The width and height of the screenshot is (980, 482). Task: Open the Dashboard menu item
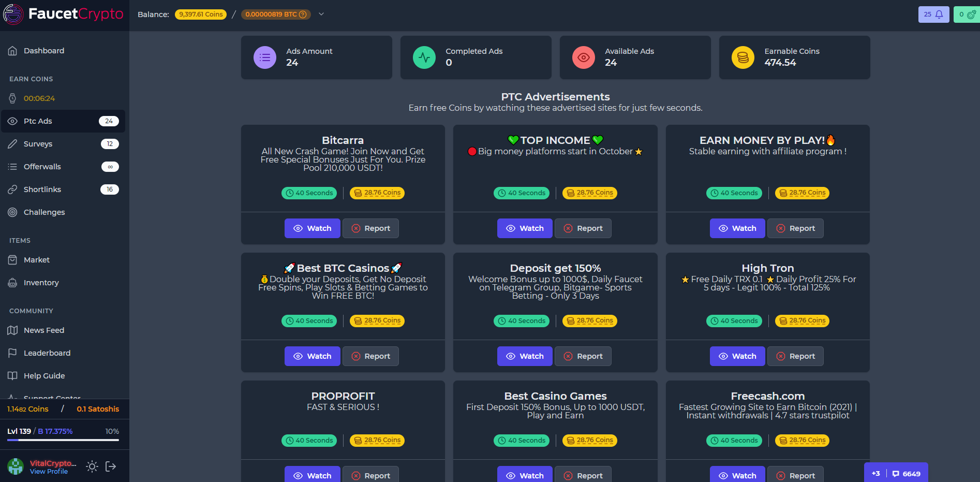[63, 51]
